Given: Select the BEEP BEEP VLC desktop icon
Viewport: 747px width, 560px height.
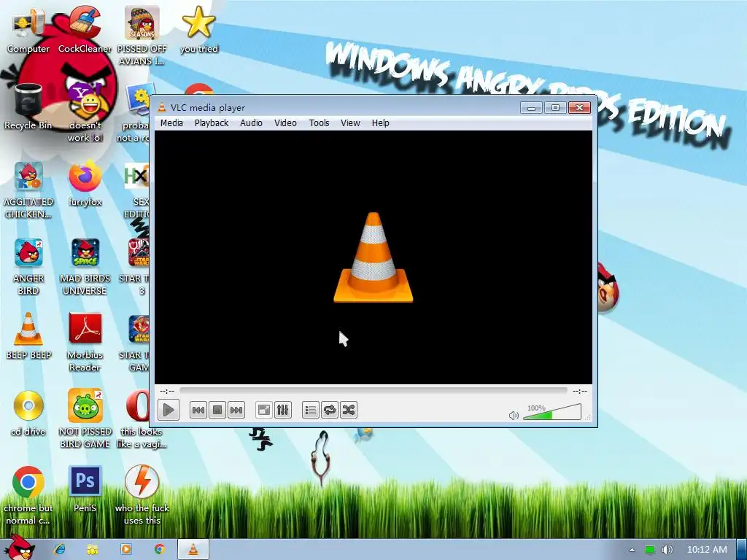Looking at the screenshot, I should (28, 336).
